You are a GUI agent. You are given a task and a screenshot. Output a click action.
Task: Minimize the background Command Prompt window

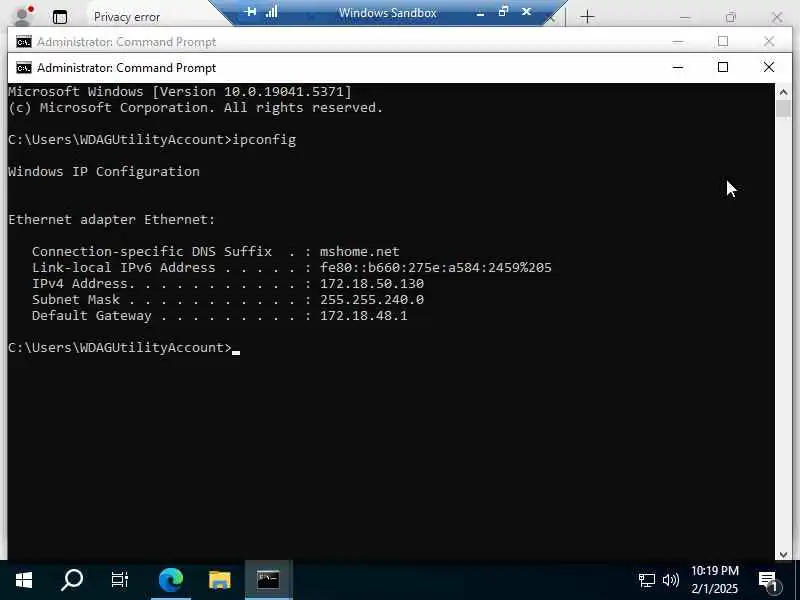coord(678,41)
